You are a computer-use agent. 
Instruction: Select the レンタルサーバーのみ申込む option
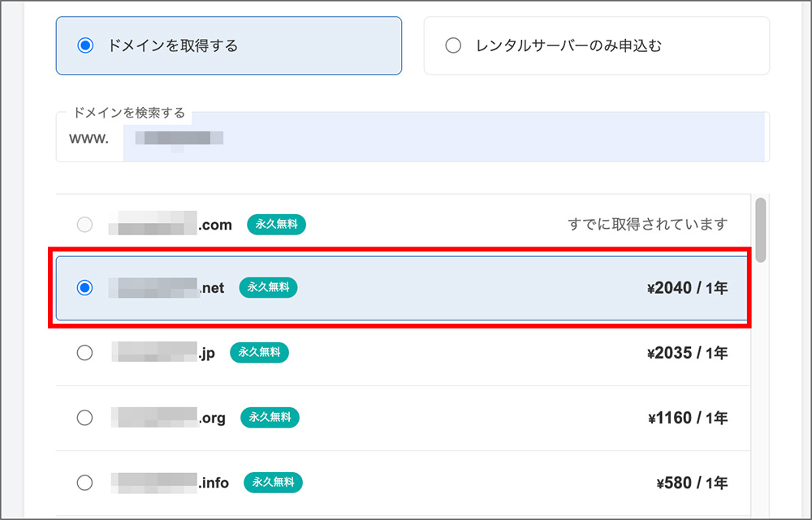click(453, 45)
